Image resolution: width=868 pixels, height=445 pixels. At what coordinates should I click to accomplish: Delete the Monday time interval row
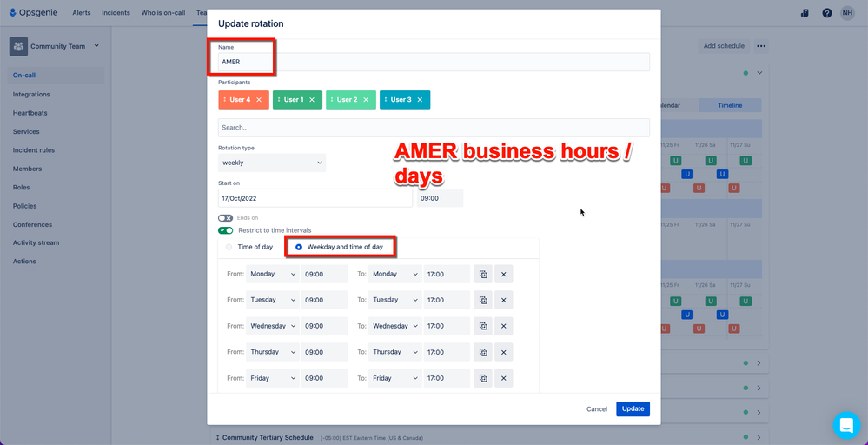504,274
